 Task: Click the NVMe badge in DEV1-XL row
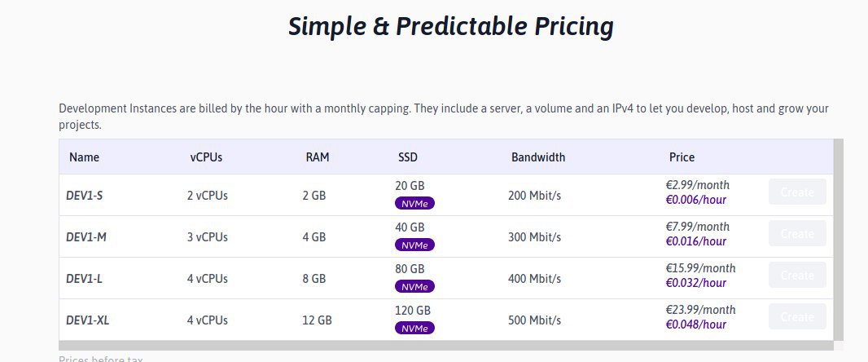click(414, 329)
